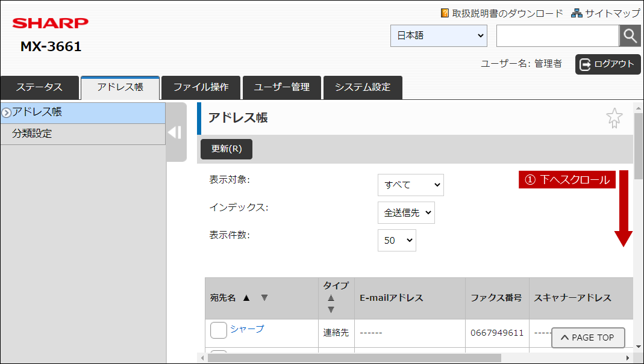
Task: Add page to favorites with star icon
Action: point(614,118)
